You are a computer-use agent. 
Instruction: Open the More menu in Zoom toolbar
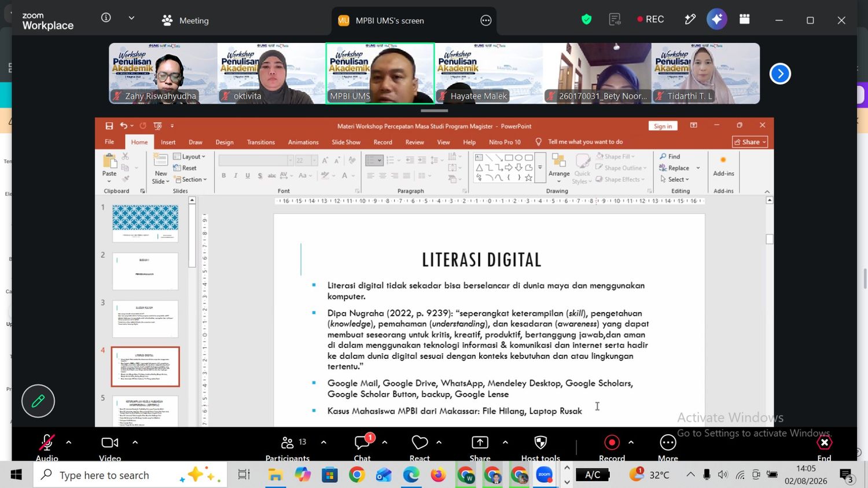pyautogui.click(x=668, y=449)
